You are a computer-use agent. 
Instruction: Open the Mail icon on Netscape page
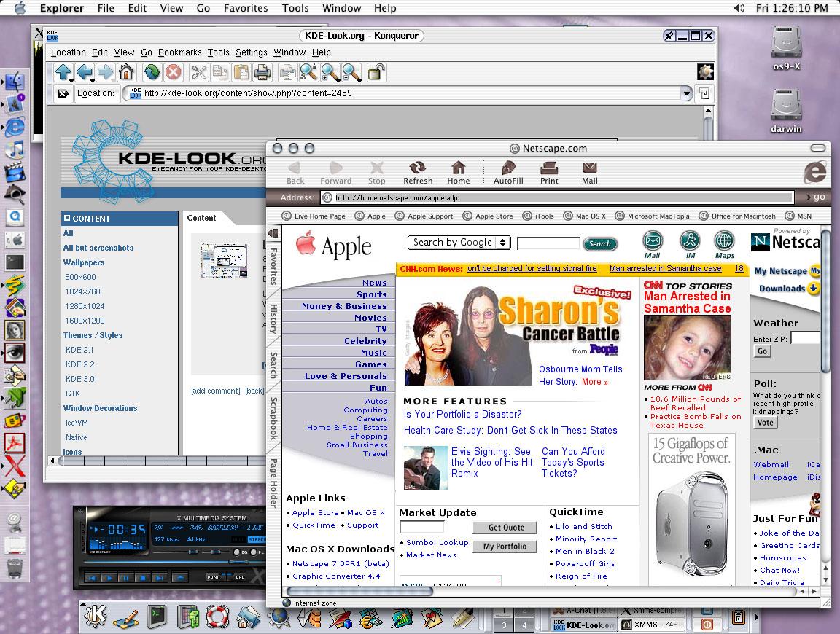coord(653,245)
